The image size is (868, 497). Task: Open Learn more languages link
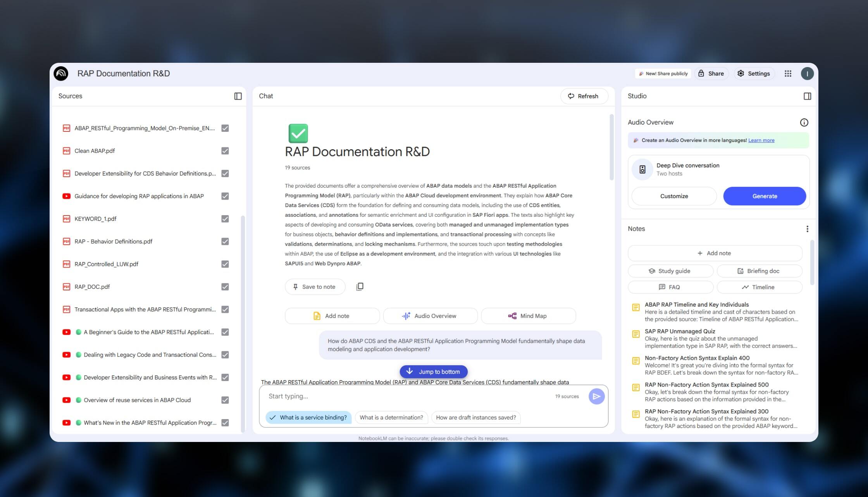(x=761, y=140)
